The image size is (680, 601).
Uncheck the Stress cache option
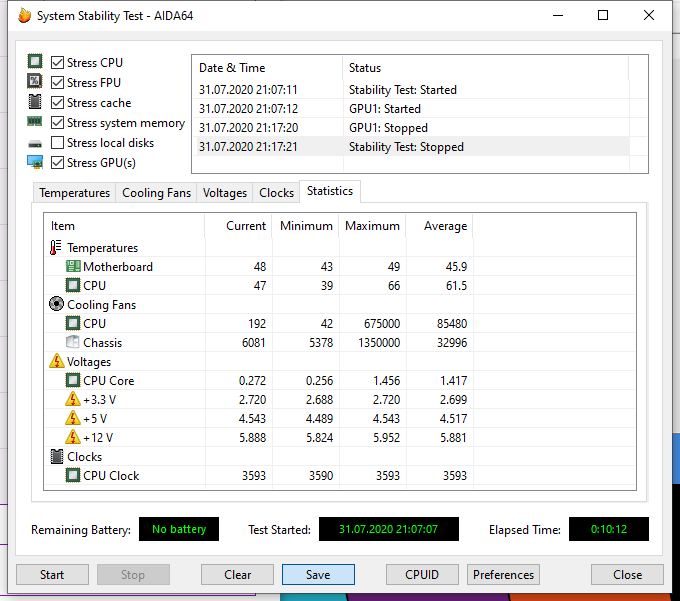pyautogui.click(x=57, y=103)
